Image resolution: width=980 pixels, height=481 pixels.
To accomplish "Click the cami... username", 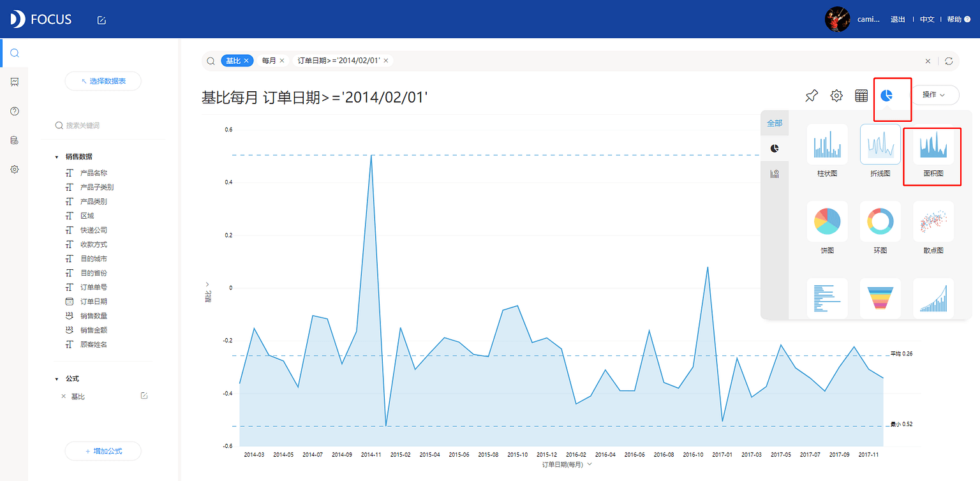I will (x=868, y=20).
